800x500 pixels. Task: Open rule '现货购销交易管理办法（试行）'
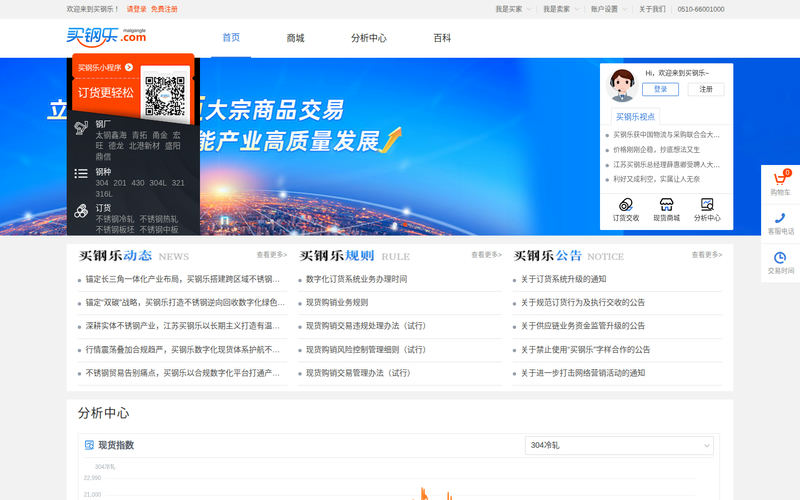pos(358,373)
